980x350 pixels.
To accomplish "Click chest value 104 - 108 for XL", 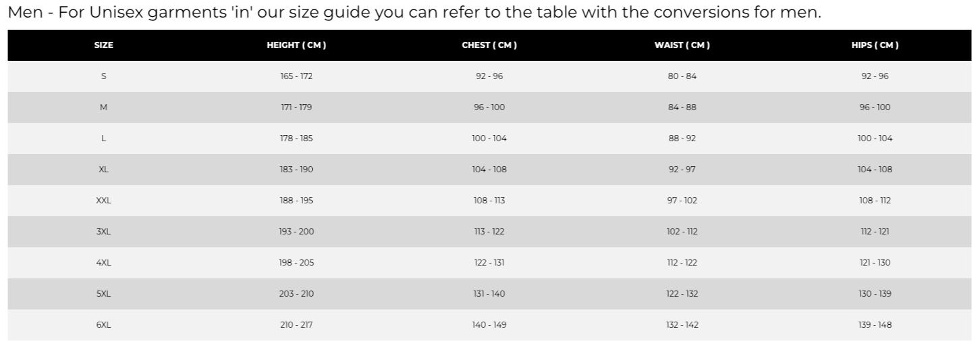I will (x=489, y=170).
